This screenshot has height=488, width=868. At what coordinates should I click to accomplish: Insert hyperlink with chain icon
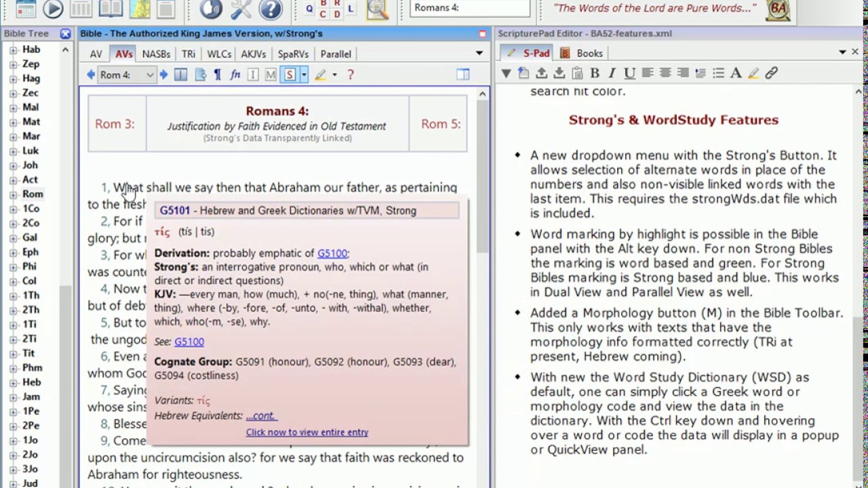pos(771,73)
